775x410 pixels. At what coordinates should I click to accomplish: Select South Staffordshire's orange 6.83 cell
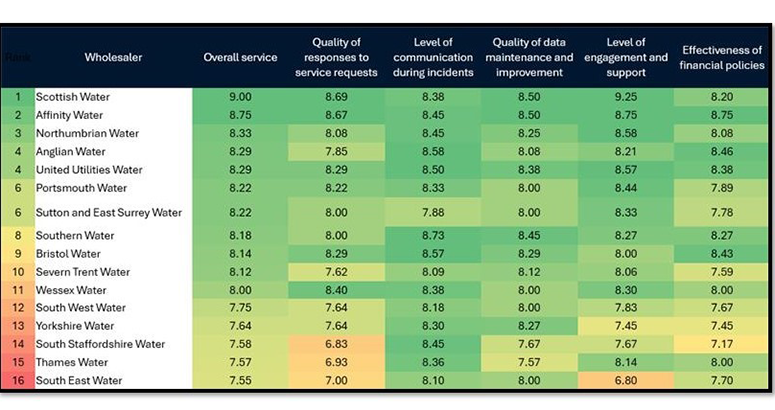click(336, 344)
